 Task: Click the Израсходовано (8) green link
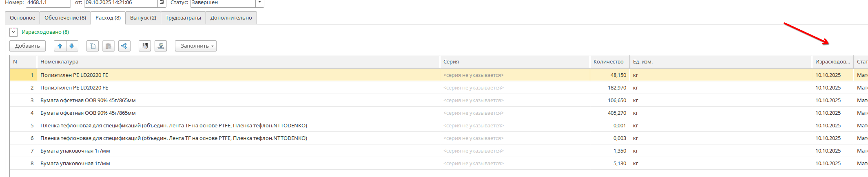pyautogui.click(x=45, y=32)
